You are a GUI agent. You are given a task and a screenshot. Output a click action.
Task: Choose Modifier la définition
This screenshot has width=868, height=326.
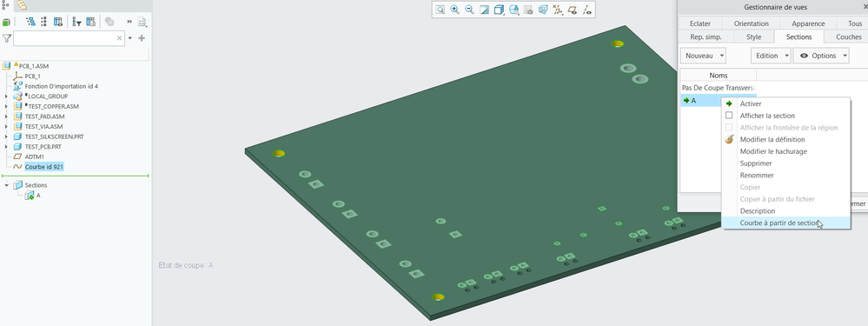tap(785, 139)
